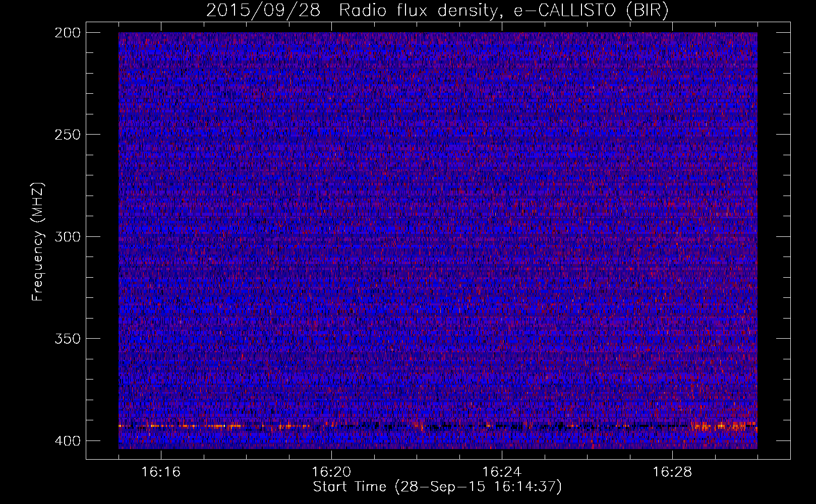Select the 200 frequency tick label
Viewport: 816px width, 504px height.
[x=67, y=33]
